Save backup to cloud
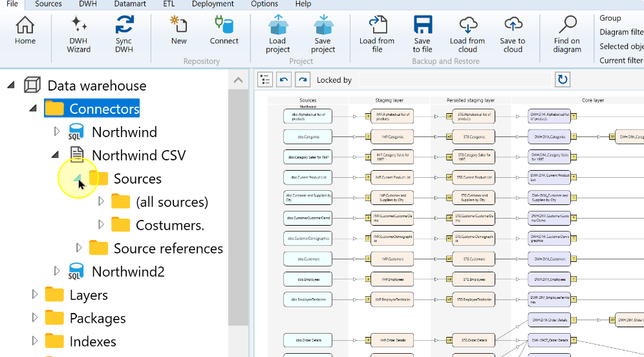This screenshot has height=357, width=644. (x=513, y=34)
